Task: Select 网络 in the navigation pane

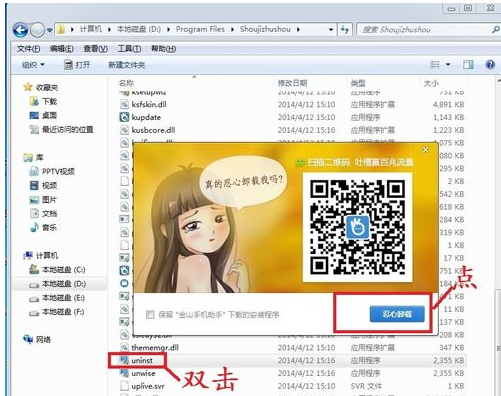Action: coord(37,339)
